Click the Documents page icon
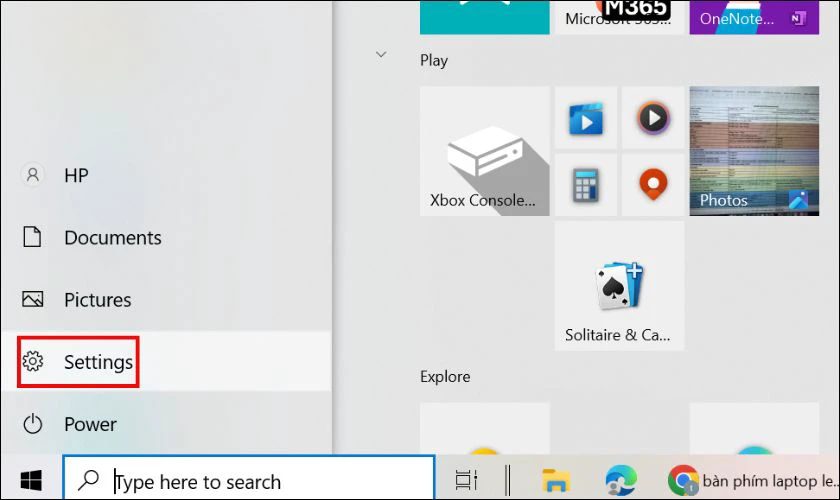Screen dimensions: 840x500 pos(32,237)
